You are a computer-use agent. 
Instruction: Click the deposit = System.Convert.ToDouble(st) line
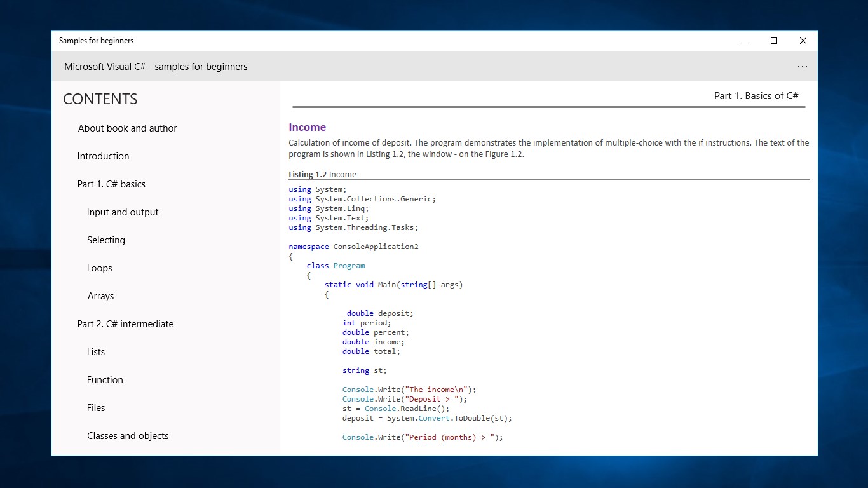(427, 418)
